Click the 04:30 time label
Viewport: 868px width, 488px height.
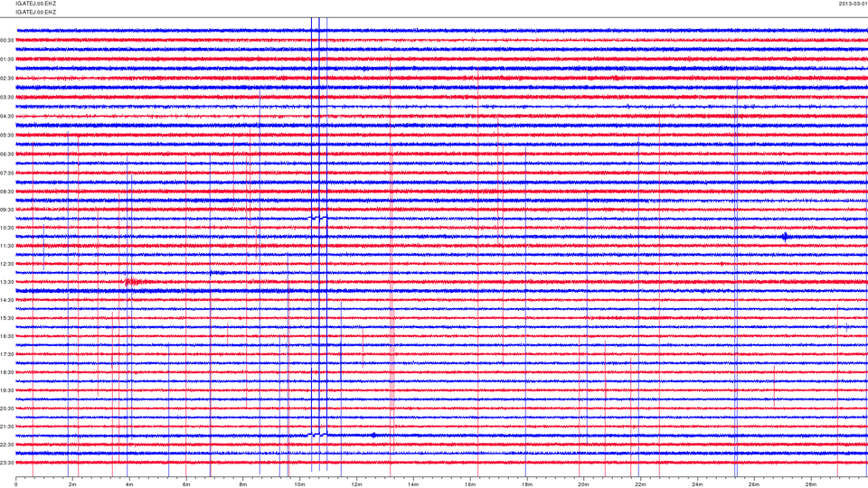7,117
